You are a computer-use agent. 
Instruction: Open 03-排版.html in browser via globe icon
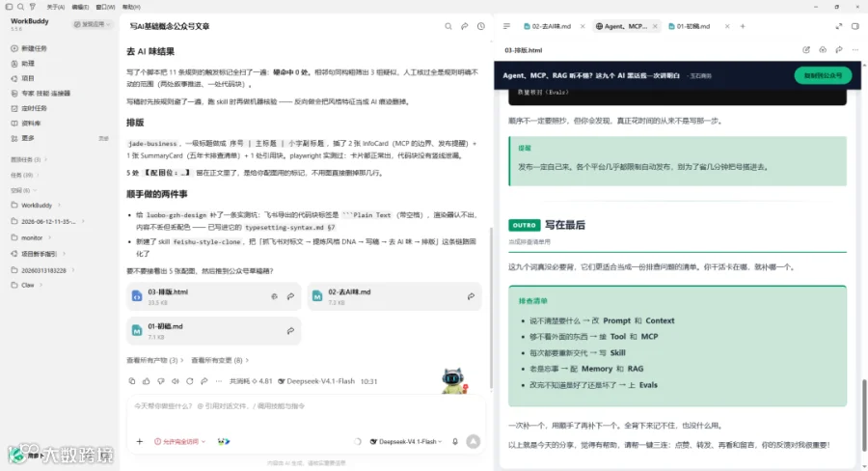tap(275, 296)
